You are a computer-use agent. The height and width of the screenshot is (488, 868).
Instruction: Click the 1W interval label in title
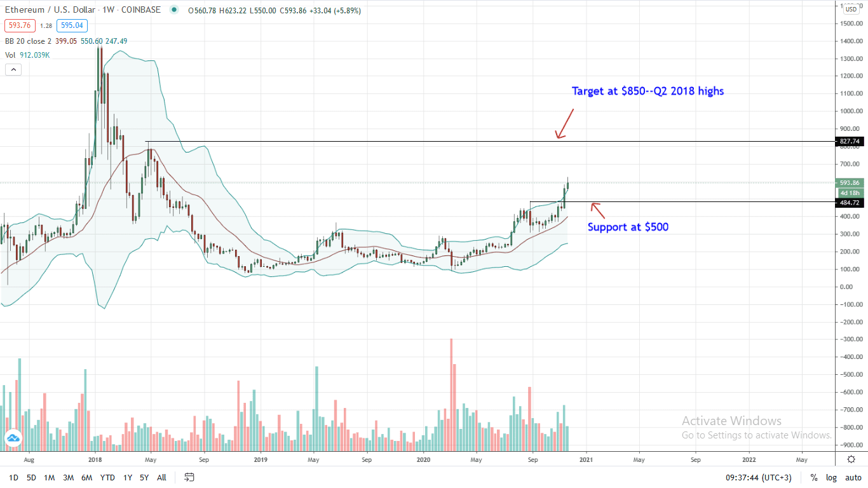107,11
